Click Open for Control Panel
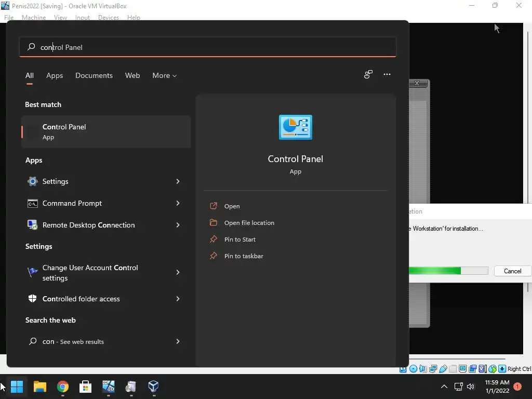The height and width of the screenshot is (399, 532). [232, 206]
